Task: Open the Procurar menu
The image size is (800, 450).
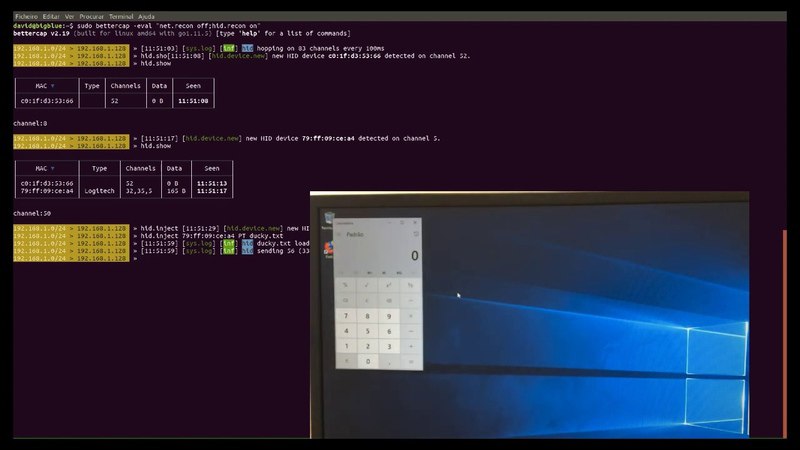Action: pyautogui.click(x=91, y=16)
